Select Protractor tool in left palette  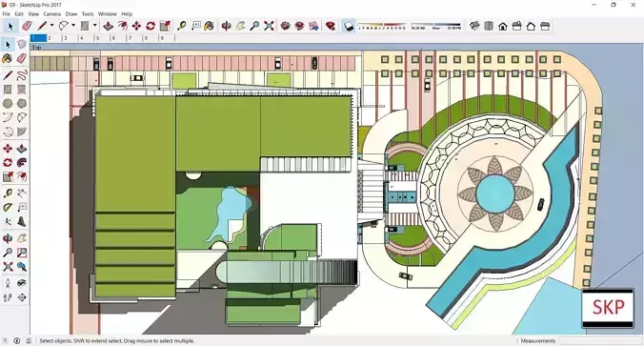[8, 208]
